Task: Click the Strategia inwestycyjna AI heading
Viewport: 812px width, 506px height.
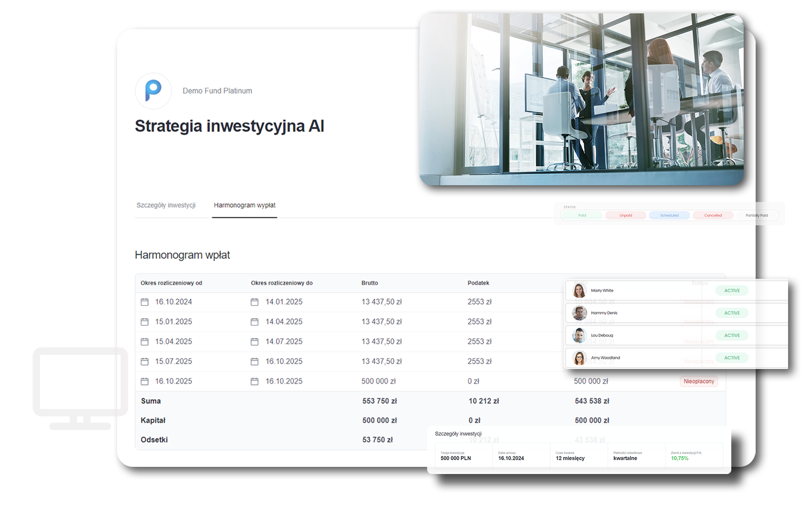Action: [229, 126]
